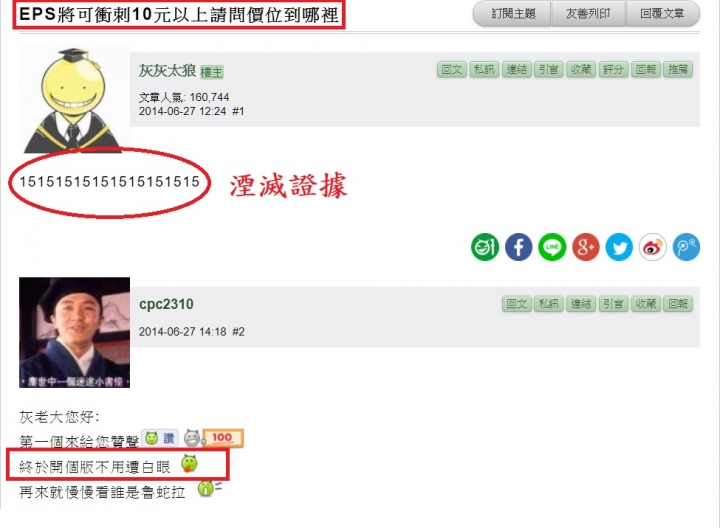Open 灰灰太狼 user profile link

click(x=168, y=71)
